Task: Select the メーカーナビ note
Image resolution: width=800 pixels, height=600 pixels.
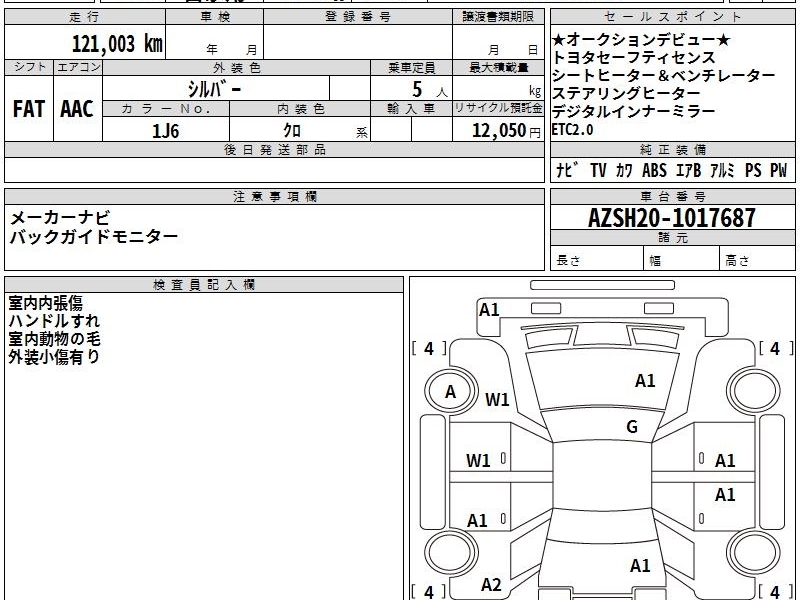Action: (x=60, y=218)
